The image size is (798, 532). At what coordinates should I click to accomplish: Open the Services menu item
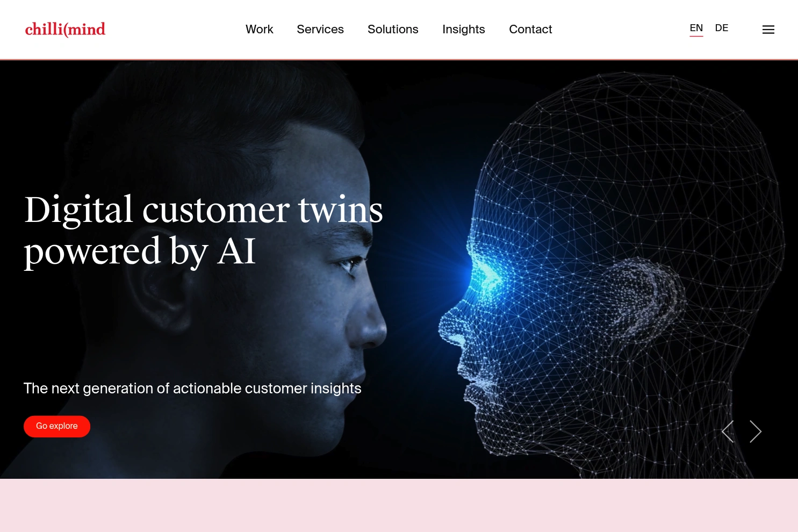pos(320,29)
